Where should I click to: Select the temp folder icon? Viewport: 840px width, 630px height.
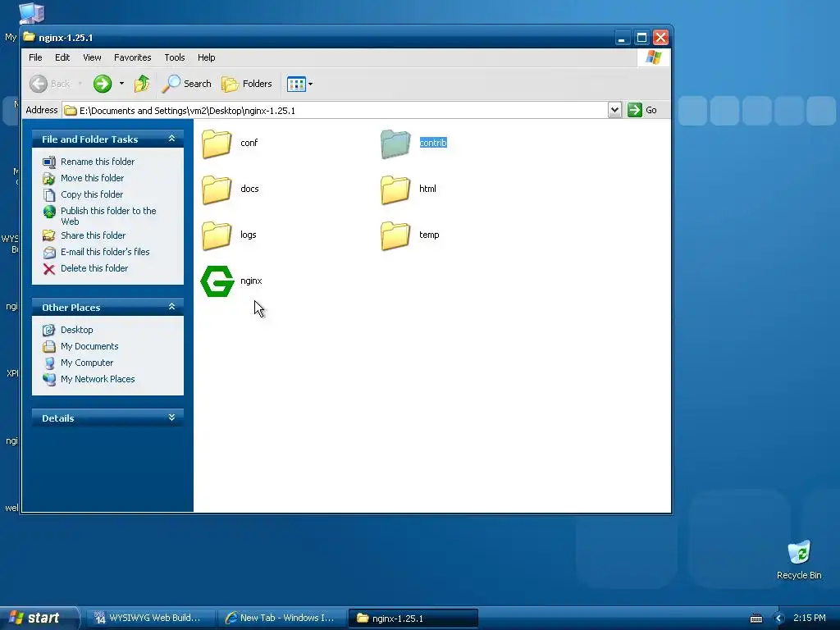point(395,235)
